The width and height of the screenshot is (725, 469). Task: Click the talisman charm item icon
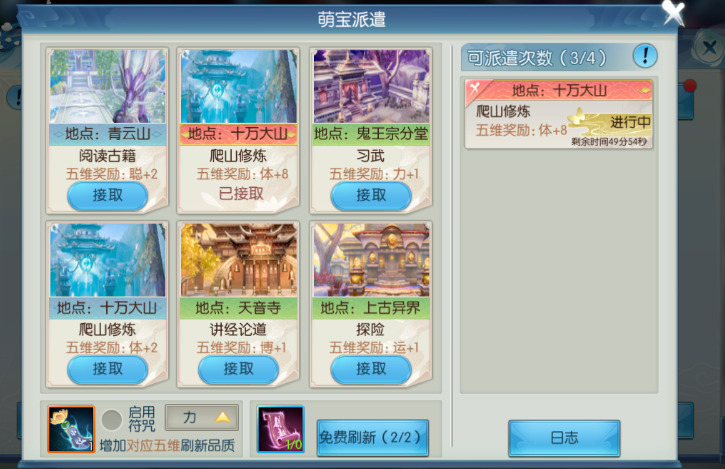click(x=71, y=429)
